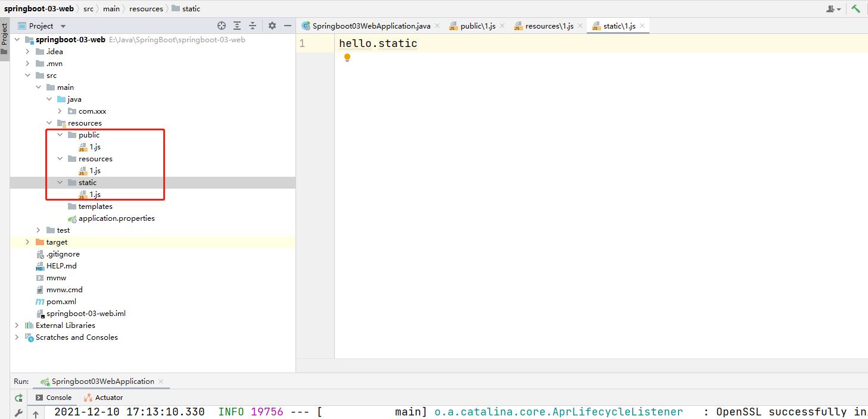Close the Springboot03WebApplication run tab
This screenshot has height=419, width=868.
click(161, 382)
